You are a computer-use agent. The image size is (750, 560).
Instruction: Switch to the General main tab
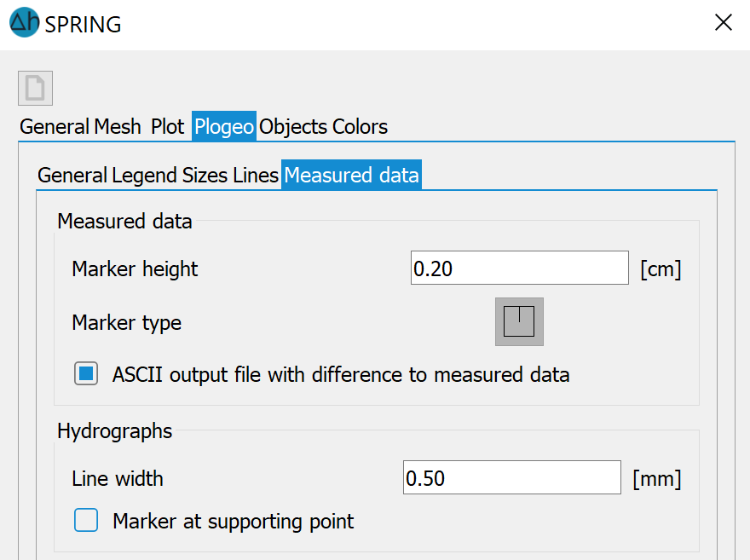pyautogui.click(x=55, y=127)
